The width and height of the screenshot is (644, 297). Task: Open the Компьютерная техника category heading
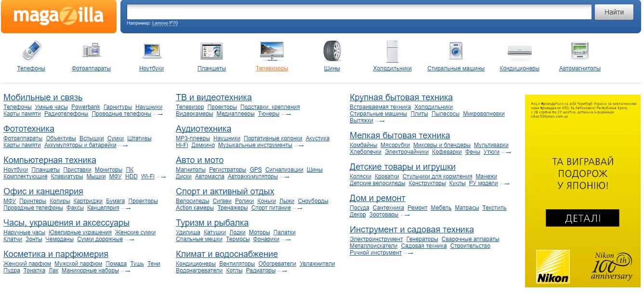50,160
